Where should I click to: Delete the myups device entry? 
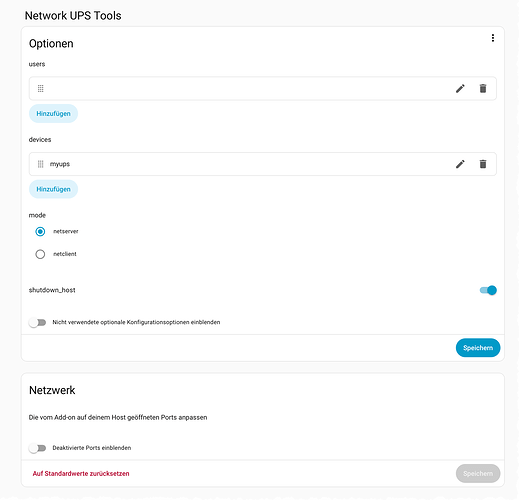[x=483, y=164]
